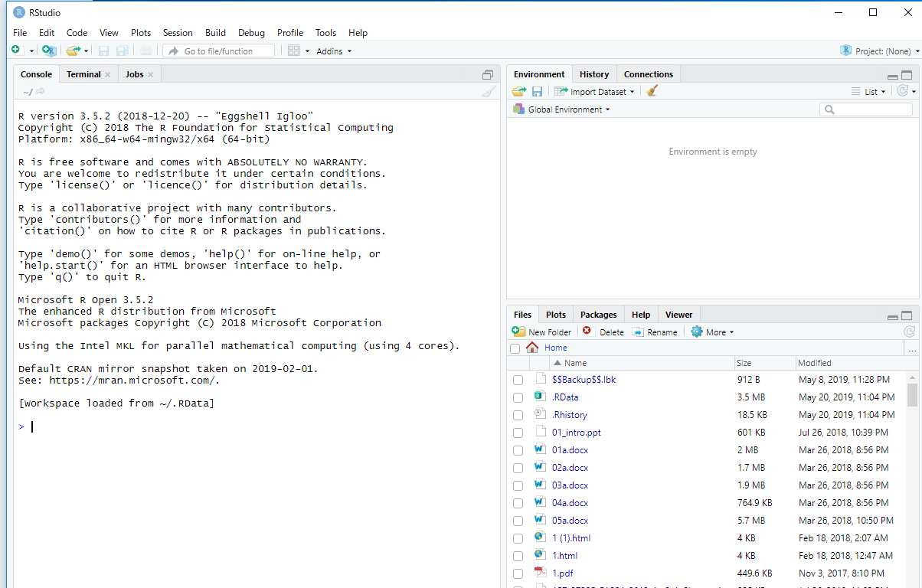This screenshot has height=588, width=922.
Task: Save workspace with the Environment disk icon
Action: [538, 91]
